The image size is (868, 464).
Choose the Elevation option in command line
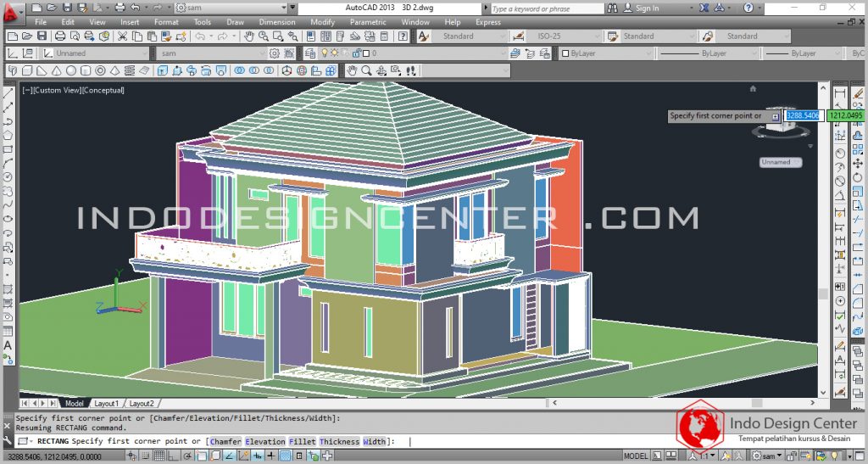pos(265,441)
